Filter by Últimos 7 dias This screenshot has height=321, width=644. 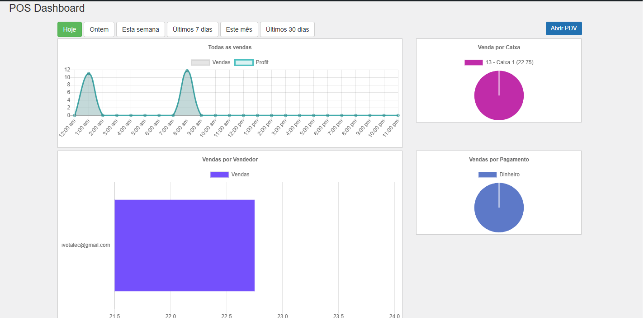click(192, 29)
